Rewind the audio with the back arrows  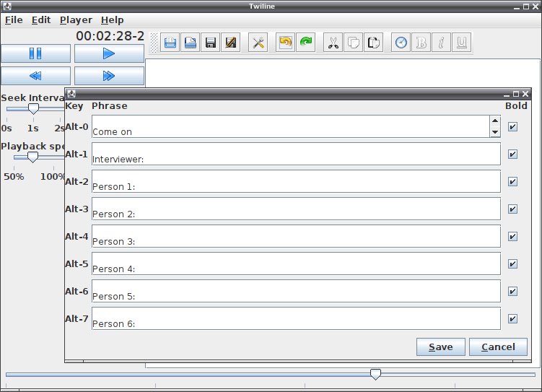[x=35, y=76]
